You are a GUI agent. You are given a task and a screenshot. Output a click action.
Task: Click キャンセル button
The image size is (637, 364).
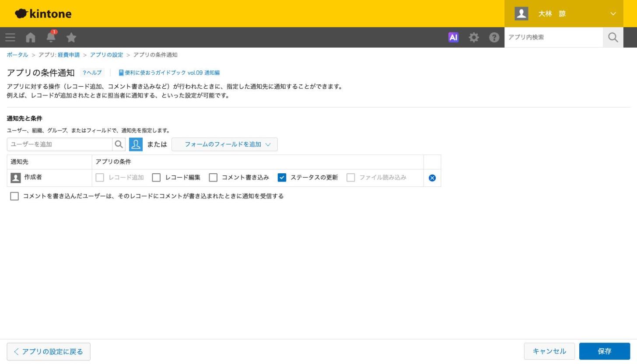click(549, 351)
